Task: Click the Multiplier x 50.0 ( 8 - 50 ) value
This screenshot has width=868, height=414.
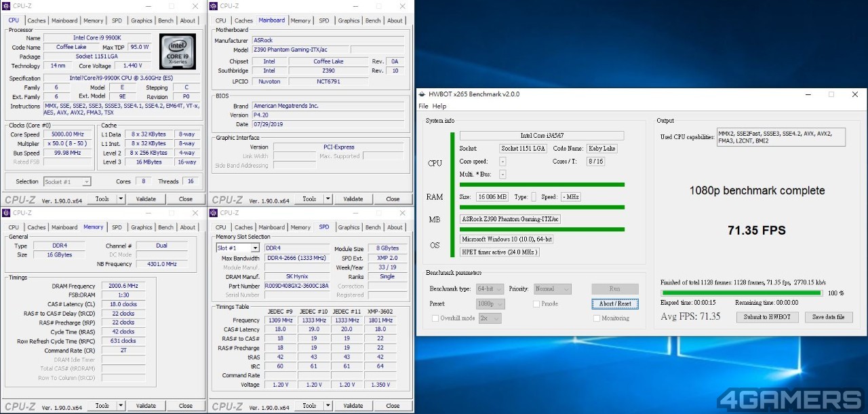Action: click(68, 144)
